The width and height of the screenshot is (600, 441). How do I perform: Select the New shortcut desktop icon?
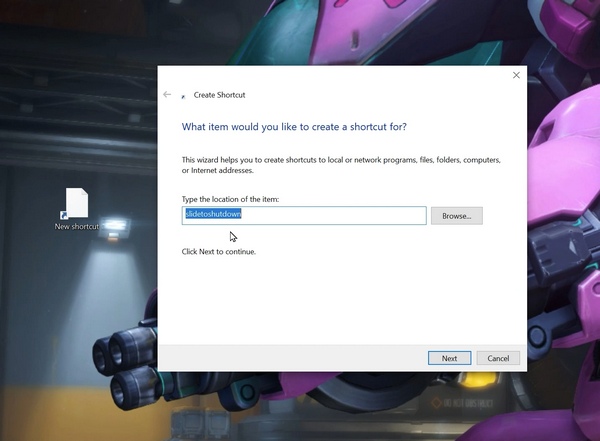point(77,204)
